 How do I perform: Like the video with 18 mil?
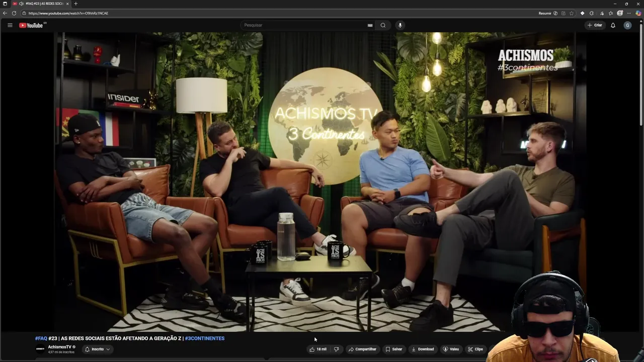click(318, 349)
